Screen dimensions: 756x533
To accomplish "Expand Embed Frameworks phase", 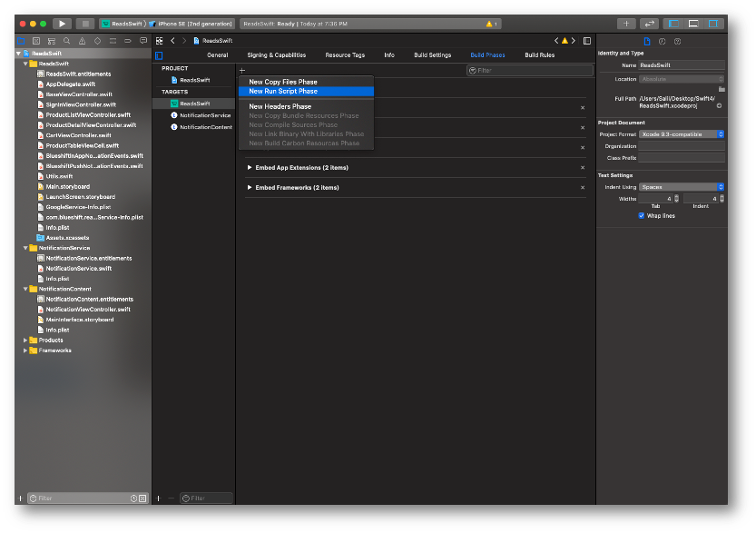I will [x=250, y=188].
